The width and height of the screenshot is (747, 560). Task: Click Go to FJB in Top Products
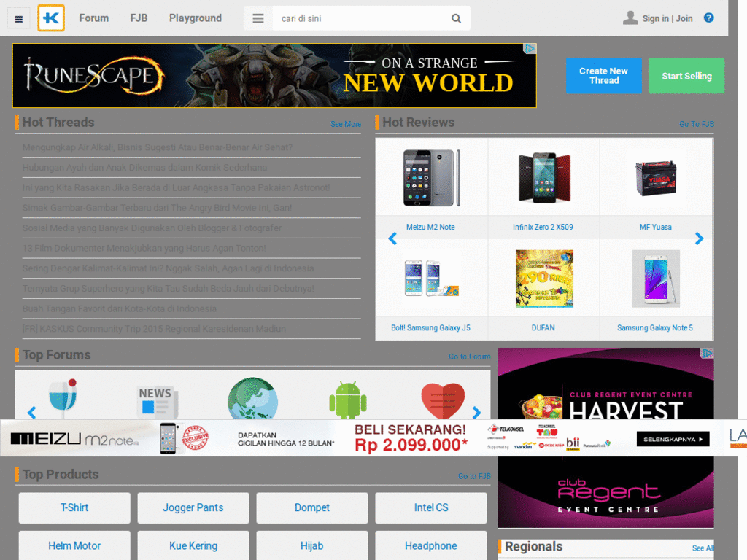point(474,476)
